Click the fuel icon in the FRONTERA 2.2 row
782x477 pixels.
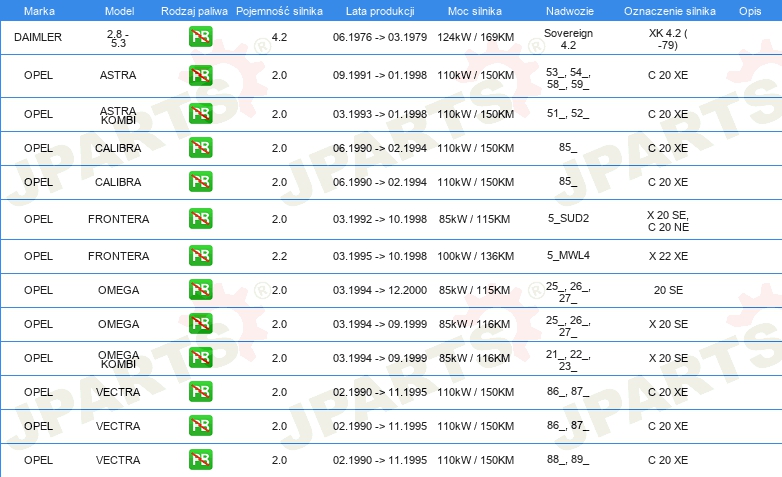(200, 255)
